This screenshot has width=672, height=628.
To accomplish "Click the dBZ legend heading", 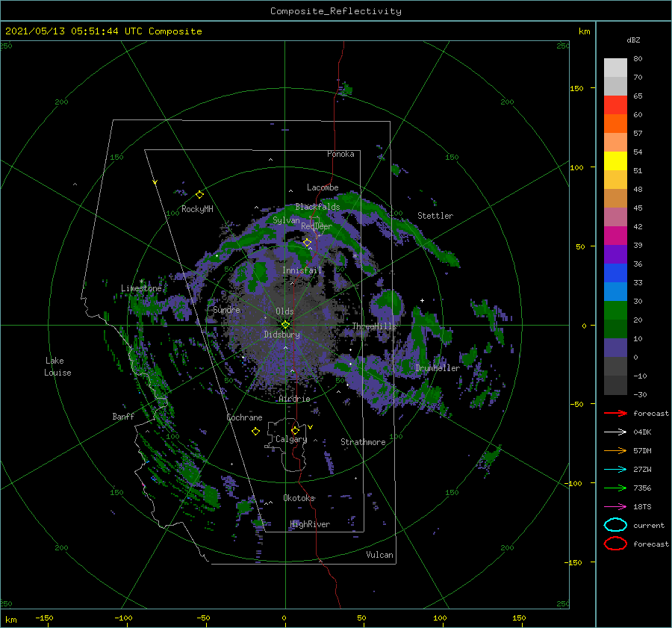I will 633,40.
